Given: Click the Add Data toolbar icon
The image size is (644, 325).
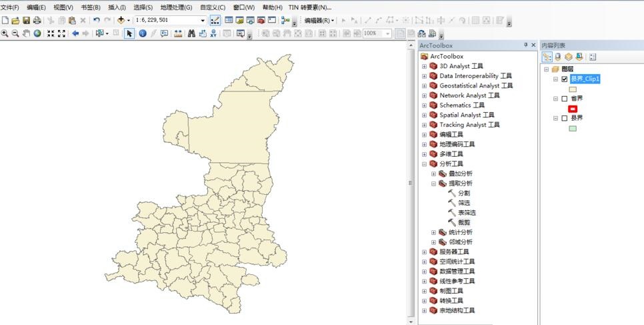Looking at the screenshot, I should tap(121, 21).
